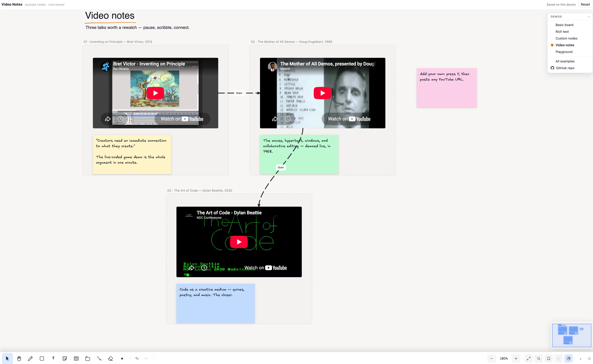
Task: Pick the pencil draw tool
Action: (x=30, y=359)
